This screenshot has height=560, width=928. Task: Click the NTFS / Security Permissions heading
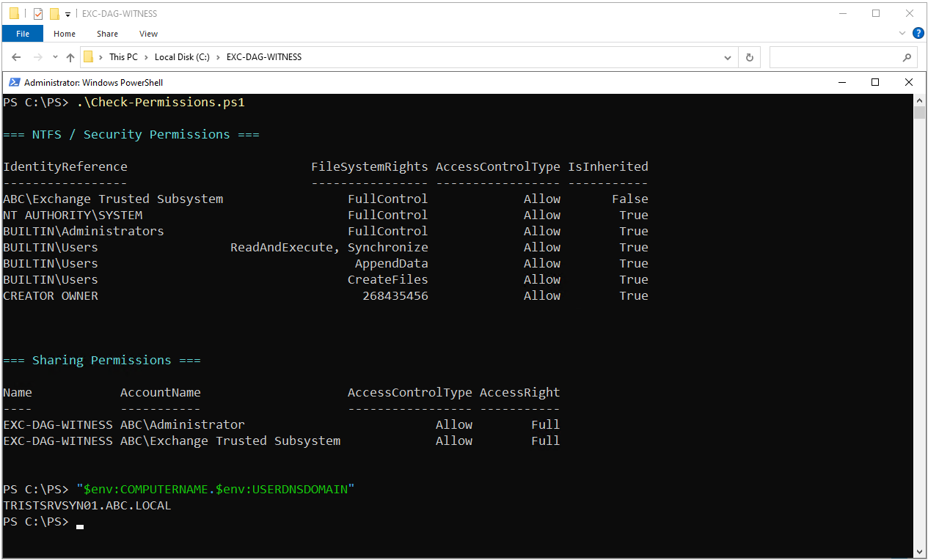tap(131, 134)
